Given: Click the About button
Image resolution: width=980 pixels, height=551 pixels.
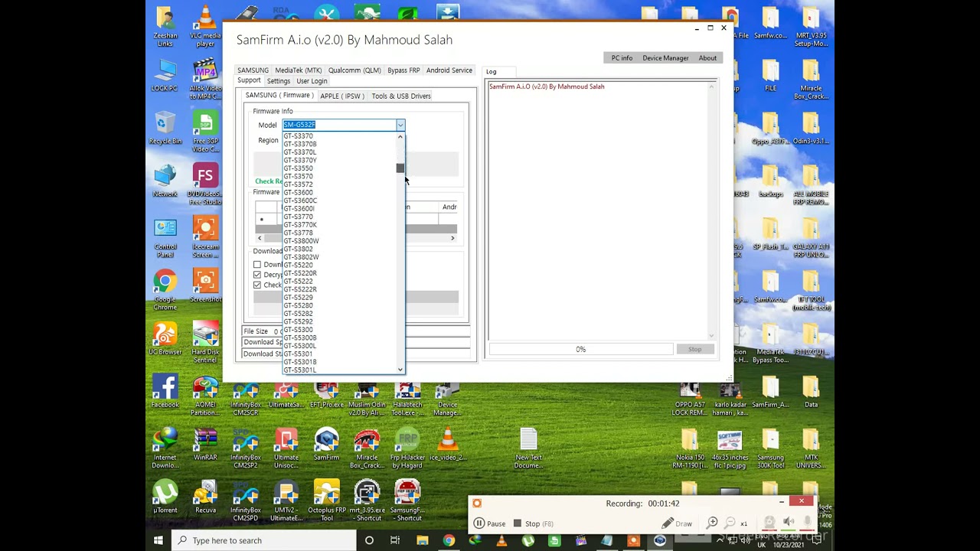Looking at the screenshot, I should (x=707, y=58).
